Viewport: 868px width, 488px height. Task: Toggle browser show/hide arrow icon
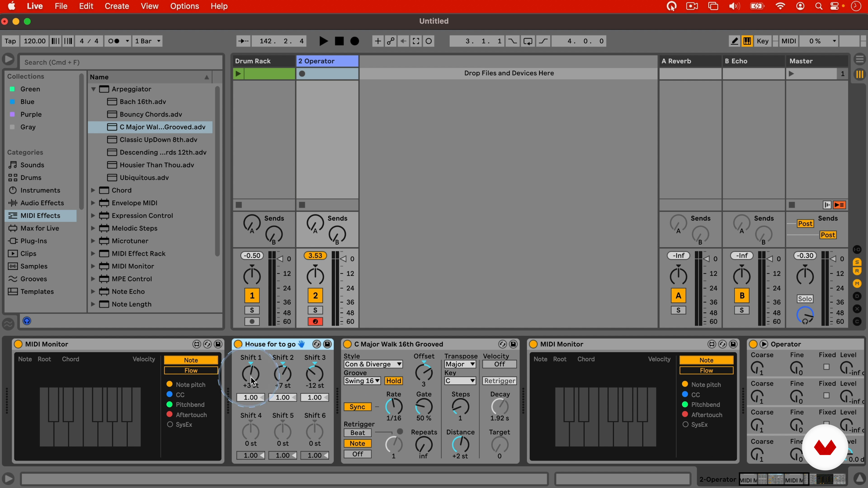click(x=8, y=59)
